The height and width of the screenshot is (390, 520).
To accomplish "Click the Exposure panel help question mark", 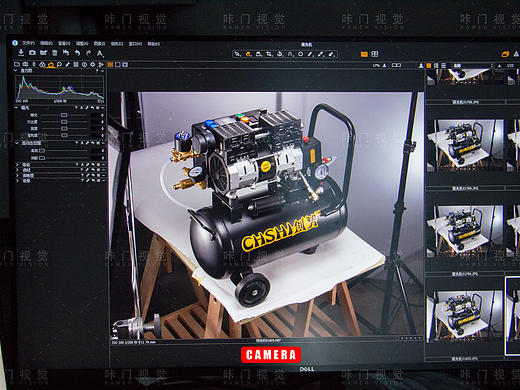I will pyautogui.click(x=76, y=108).
